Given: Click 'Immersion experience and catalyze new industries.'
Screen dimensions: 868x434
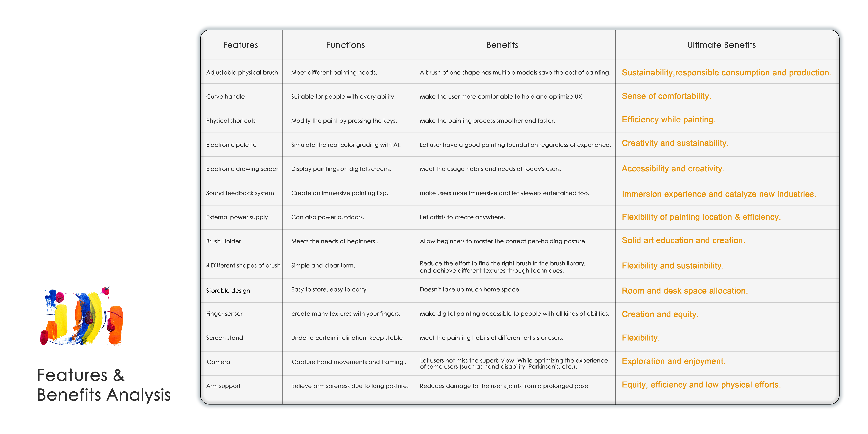Looking at the screenshot, I should (719, 194).
